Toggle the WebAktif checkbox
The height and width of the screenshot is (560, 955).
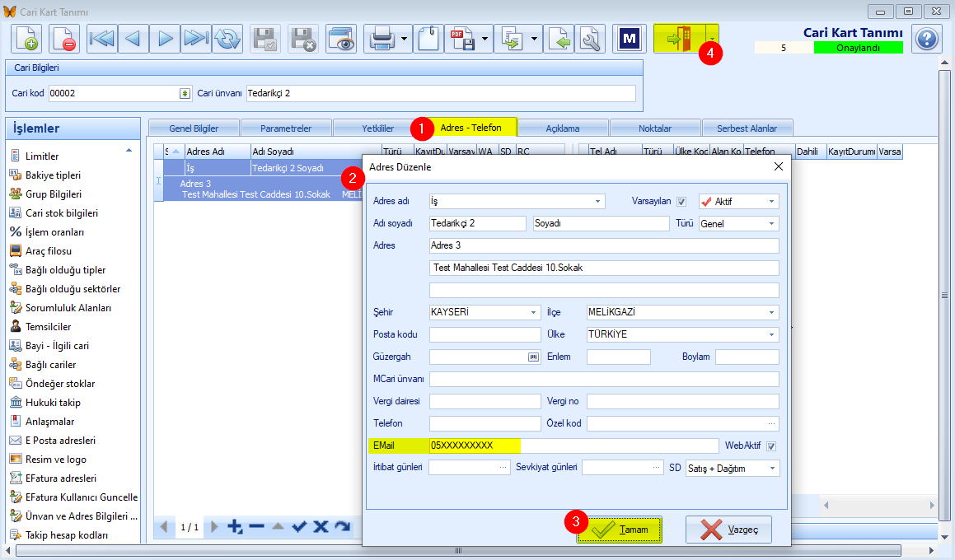tap(771, 446)
